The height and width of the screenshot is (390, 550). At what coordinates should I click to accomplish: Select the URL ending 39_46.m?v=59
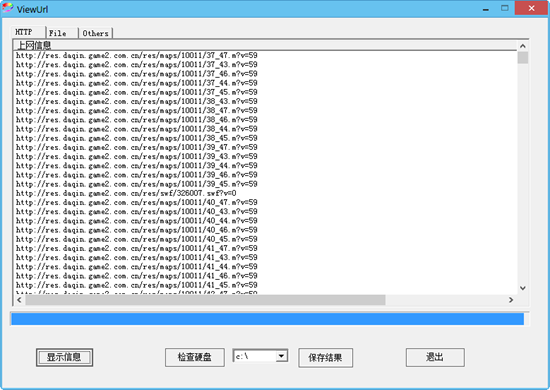136,175
